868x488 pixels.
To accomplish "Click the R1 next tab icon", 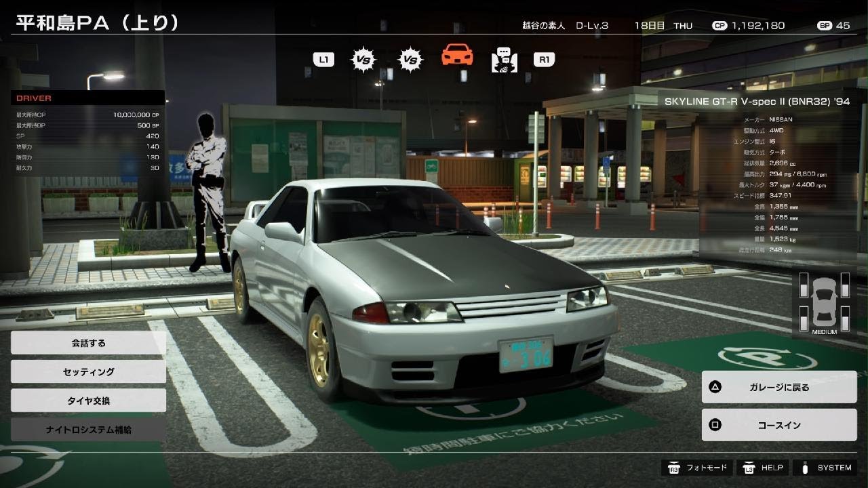I will 544,60.
